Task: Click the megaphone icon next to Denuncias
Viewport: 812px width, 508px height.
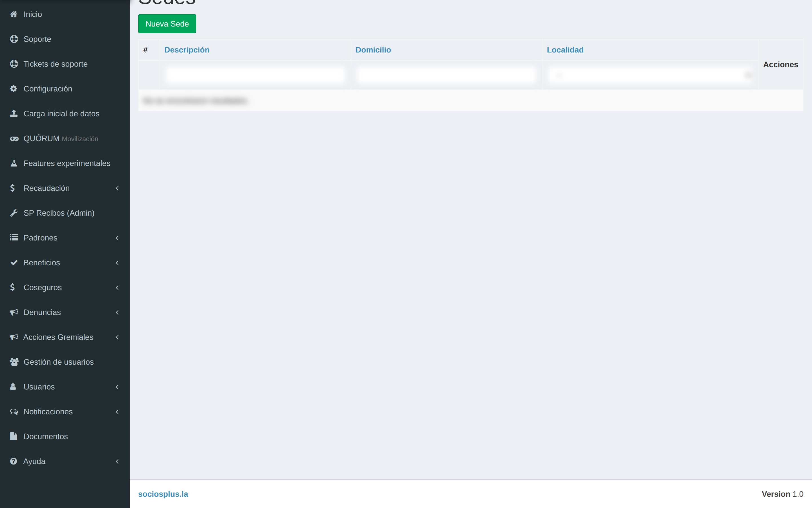Action: tap(14, 312)
